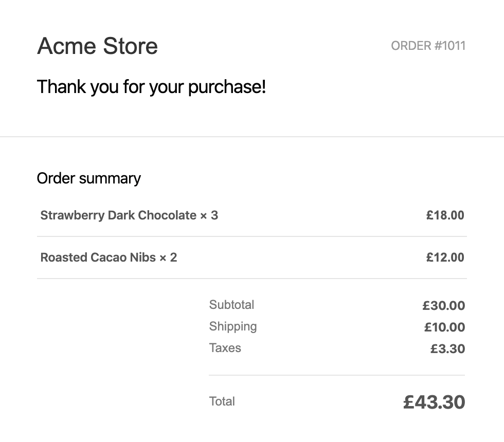Select the £30.00 subtotal amount
The image size is (504, 442).
(x=443, y=305)
